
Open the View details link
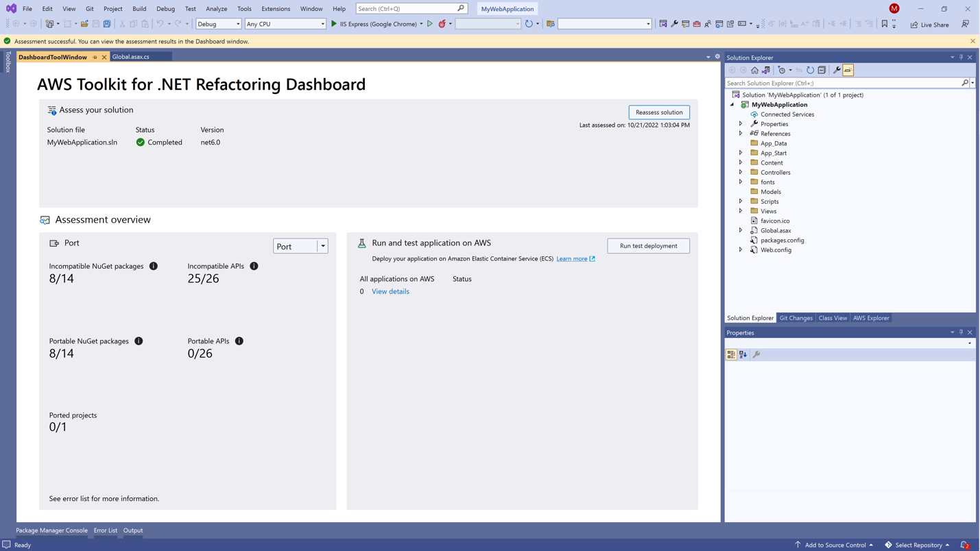click(390, 291)
